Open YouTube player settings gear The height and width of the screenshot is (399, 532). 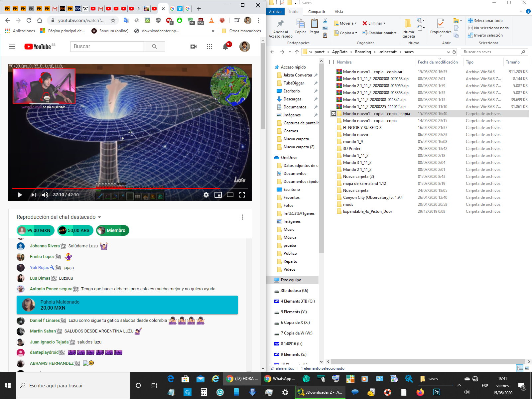pyautogui.click(x=206, y=195)
